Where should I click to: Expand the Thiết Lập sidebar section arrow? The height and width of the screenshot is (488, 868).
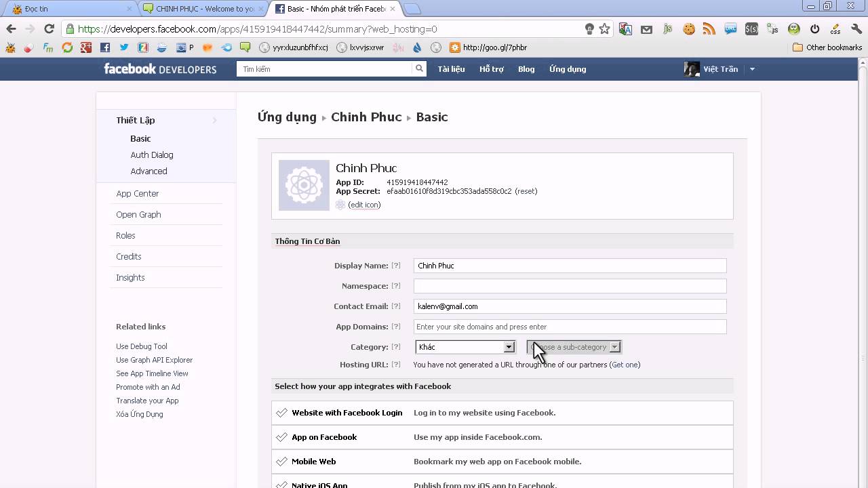coord(214,120)
